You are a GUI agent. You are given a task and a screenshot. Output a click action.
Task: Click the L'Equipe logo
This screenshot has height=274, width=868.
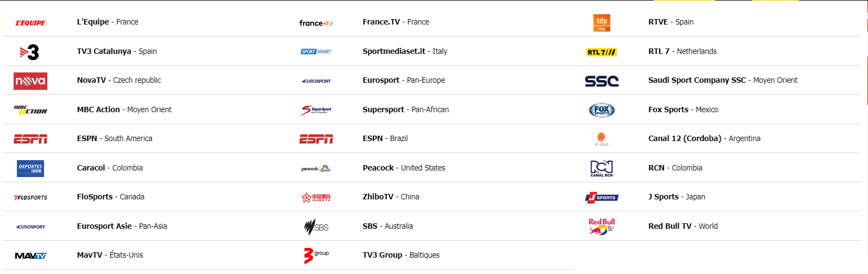pyautogui.click(x=30, y=23)
